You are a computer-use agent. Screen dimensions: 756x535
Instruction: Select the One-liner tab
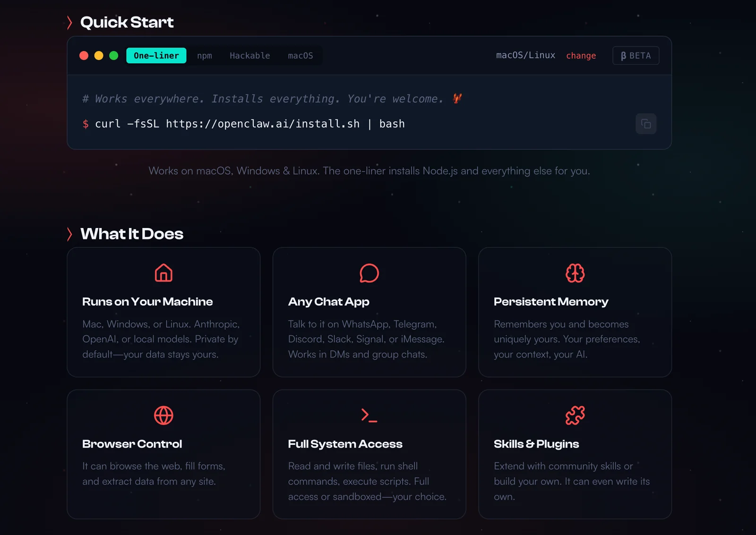click(156, 56)
